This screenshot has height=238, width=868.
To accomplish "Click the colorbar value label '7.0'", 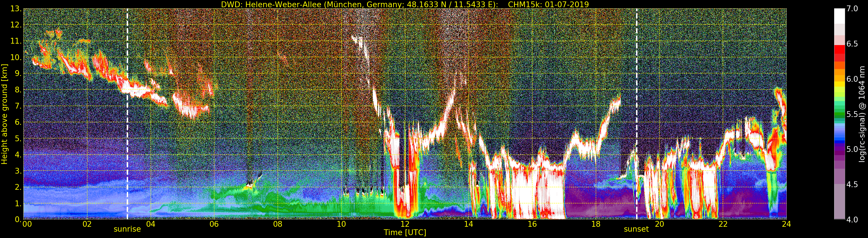I will point(852,9).
